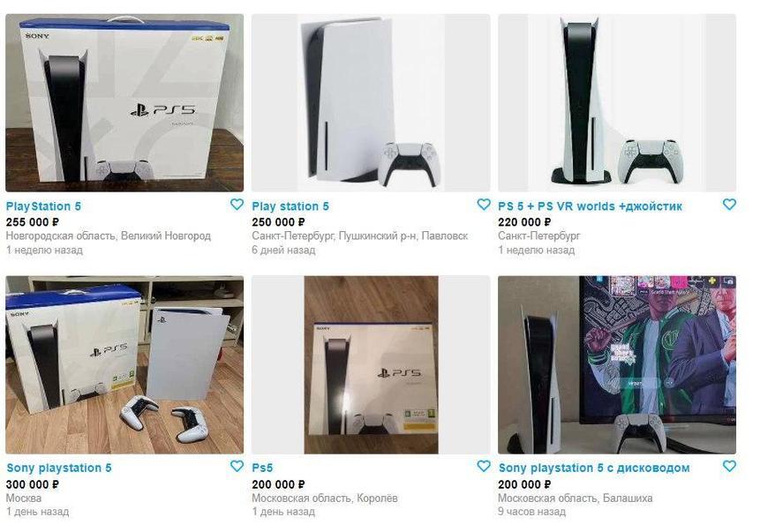View the PS5 with stand photo for 220 000 ₽
This screenshot has height=532, width=760.
[x=617, y=102]
